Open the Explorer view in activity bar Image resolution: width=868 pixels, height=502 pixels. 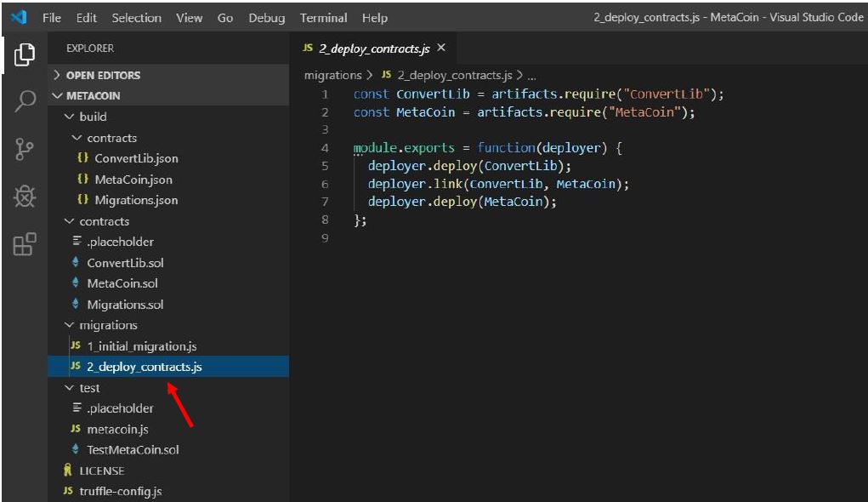(x=25, y=55)
